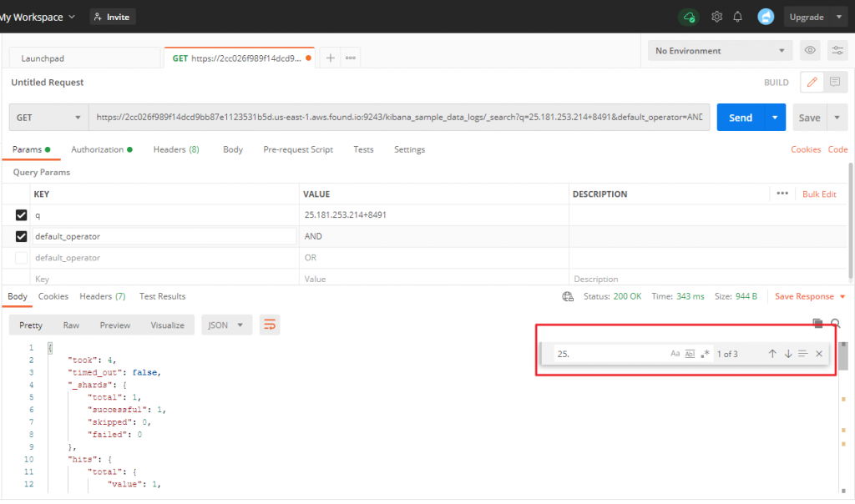855x504 pixels.
Task: Switch response view to Raw
Action: pyautogui.click(x=71, y=325)
